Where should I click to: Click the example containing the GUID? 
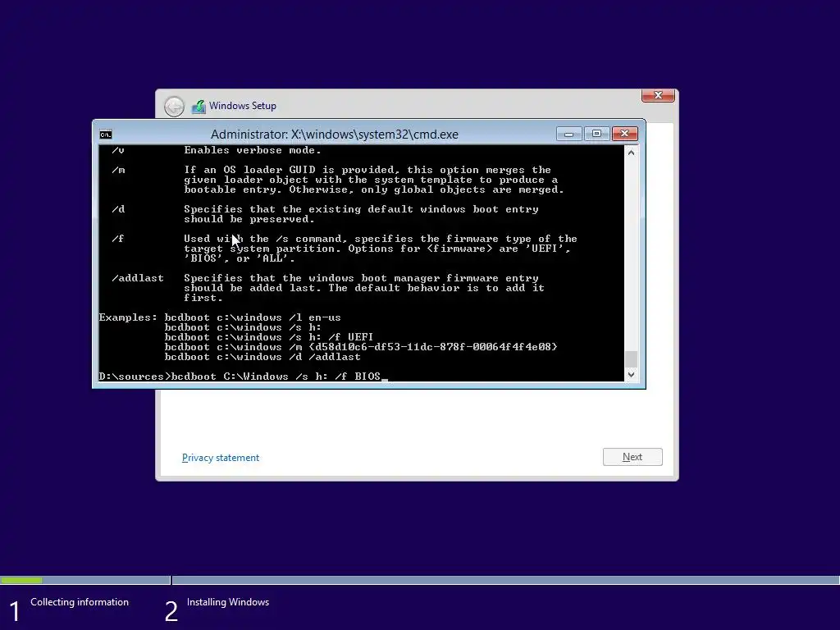click(x=361, y=347)
